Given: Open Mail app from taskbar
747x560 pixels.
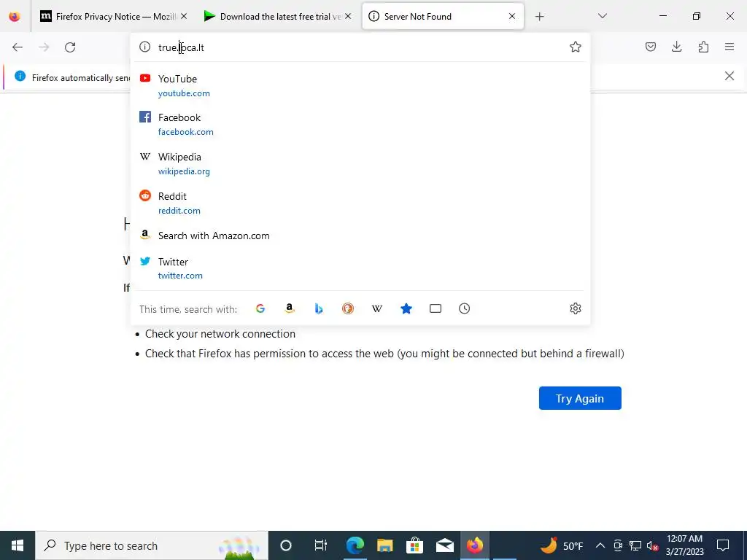Looking at the screenshot, I should 445,545.
